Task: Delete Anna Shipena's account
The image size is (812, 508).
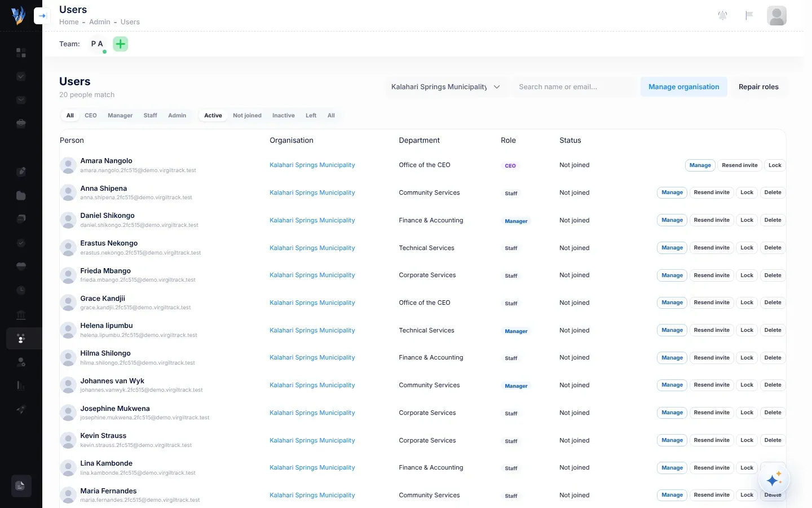Action: click(x=773, y=192)
